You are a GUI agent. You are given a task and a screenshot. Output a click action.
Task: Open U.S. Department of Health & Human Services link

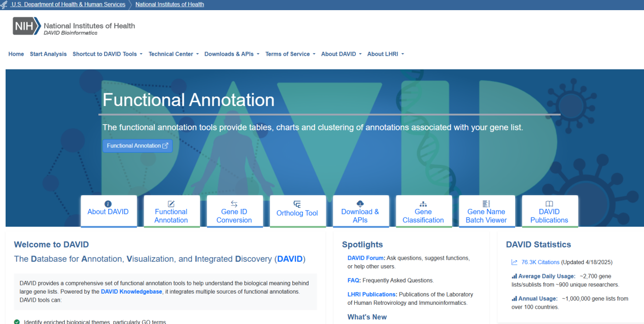68,5
